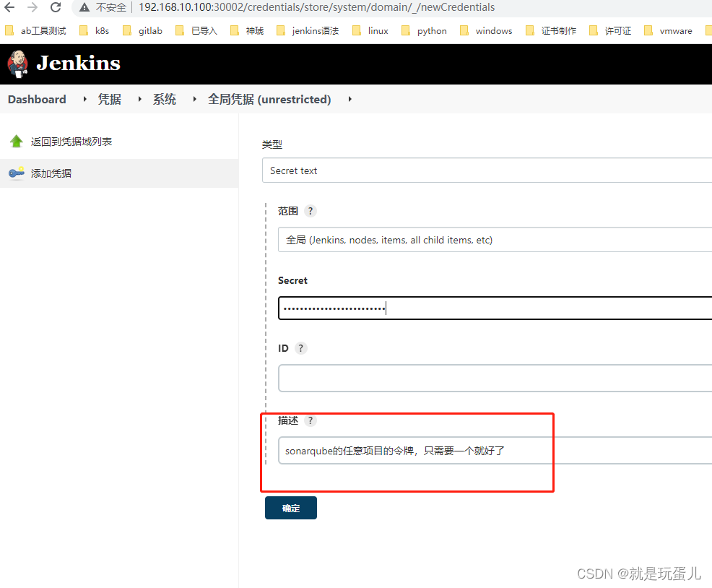This screenshot has height=588, width=712.
Task: Expand the 凭据 breadcrumb arrow
Action: 140,99
